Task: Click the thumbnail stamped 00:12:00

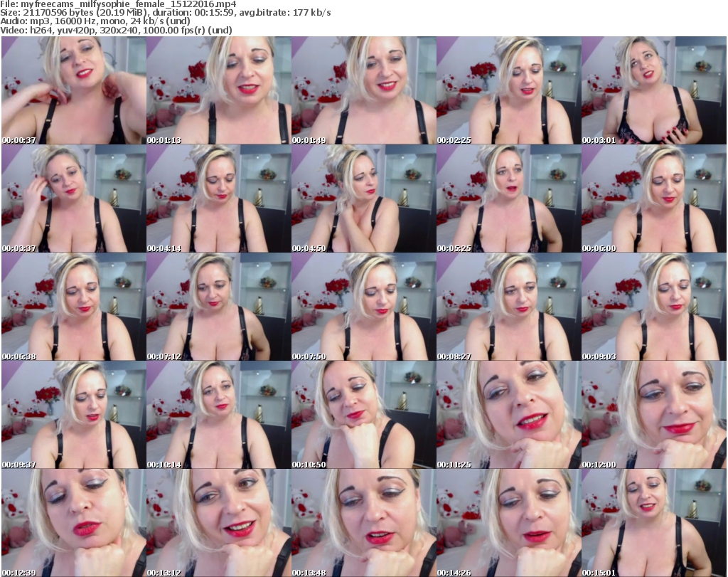Action: (x=654, y=414)
